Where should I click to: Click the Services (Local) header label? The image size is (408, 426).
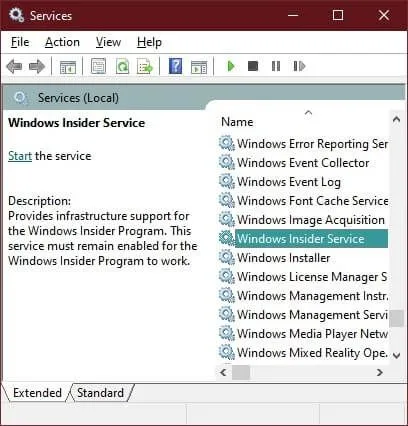tap(78, 98)
